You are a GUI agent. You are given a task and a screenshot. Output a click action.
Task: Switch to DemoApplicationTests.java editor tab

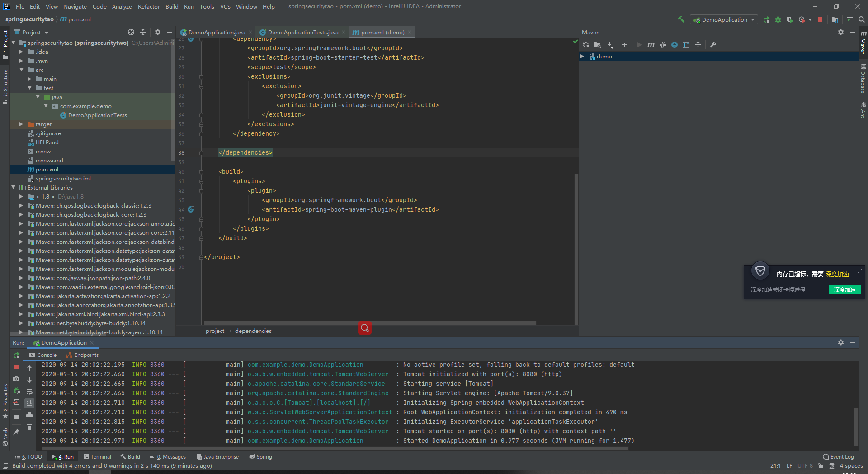point(302,32)
